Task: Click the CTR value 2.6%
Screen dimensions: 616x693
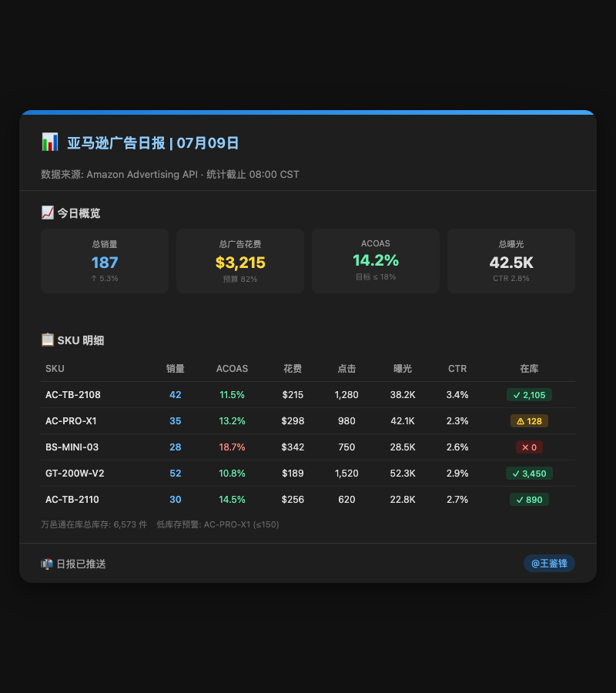Action: [x=457, y=447]
